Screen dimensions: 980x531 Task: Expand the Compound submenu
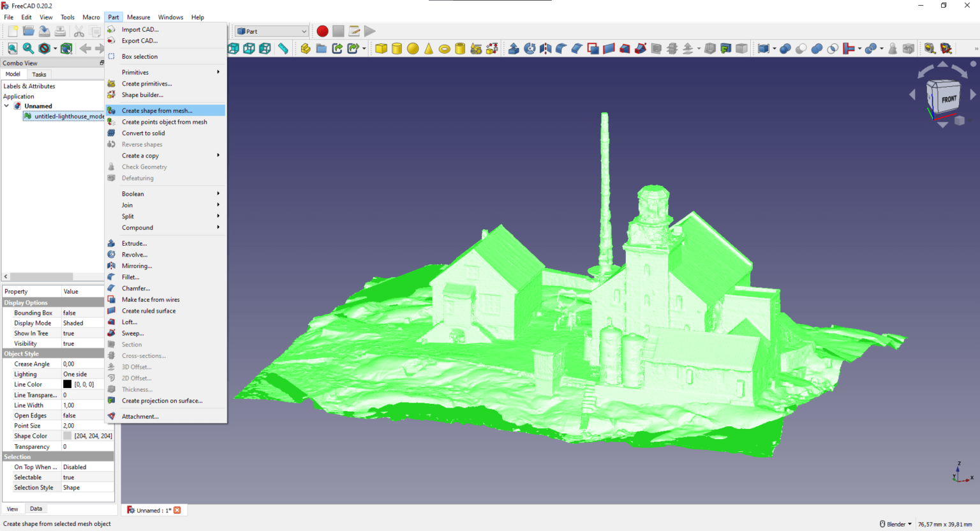tap(166, 227)
